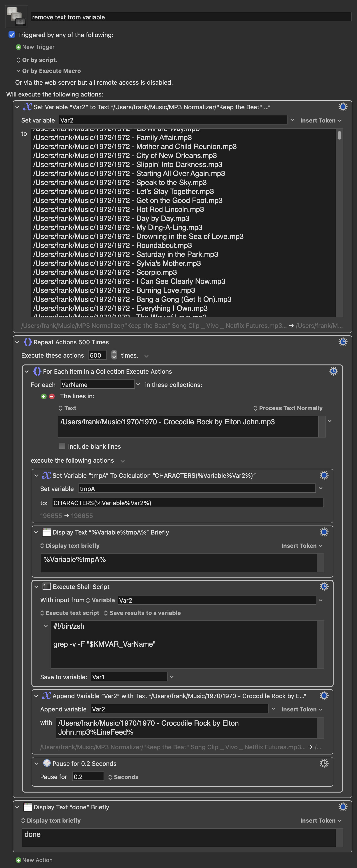Click the repeat count stepper arrows

pyautogui.click(x=114, y=355)
